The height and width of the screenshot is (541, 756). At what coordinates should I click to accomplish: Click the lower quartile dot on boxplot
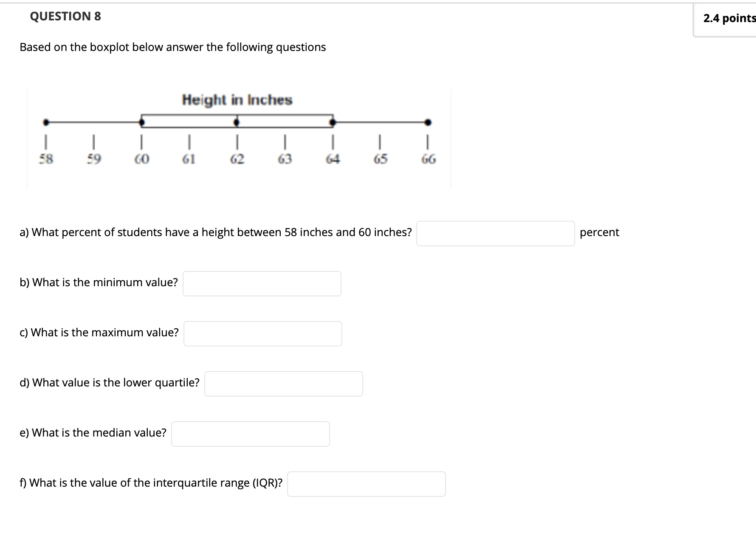[142, 122]
